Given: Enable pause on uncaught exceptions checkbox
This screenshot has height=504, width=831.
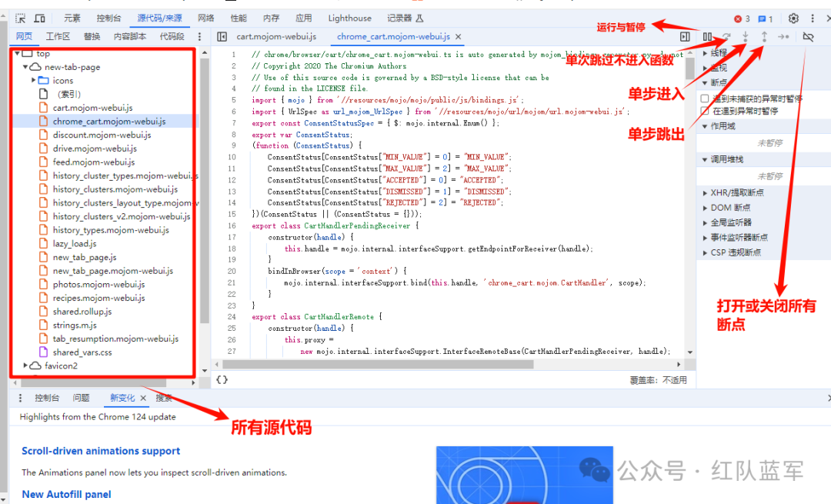Looking at the screenshot, I should [705, 99].
